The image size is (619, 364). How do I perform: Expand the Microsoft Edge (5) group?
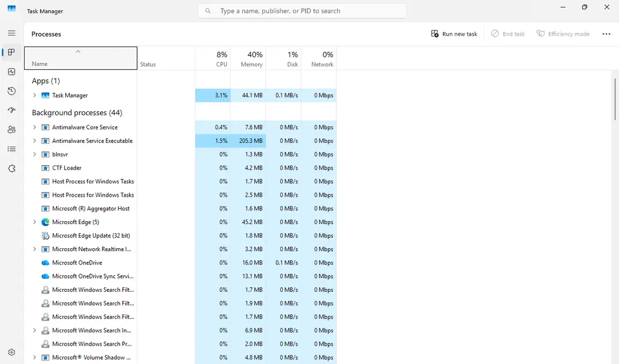coord(34,222)
